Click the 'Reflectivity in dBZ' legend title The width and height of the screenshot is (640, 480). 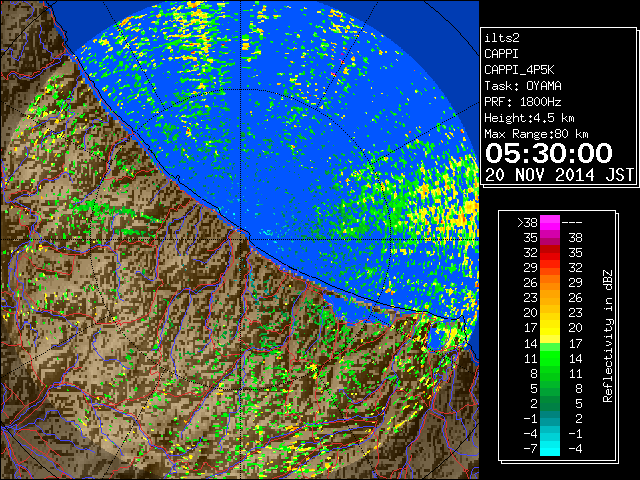coord(608,336)
